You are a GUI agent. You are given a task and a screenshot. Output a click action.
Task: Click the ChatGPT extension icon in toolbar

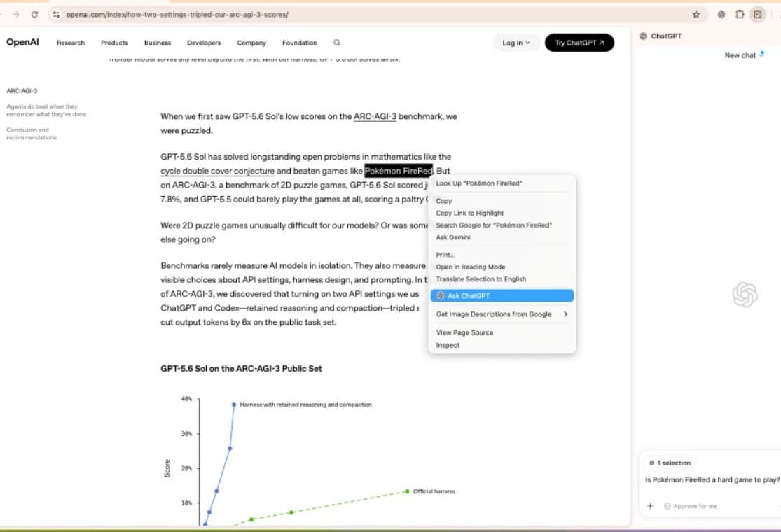pyautogui.click(x=721, y=15)
